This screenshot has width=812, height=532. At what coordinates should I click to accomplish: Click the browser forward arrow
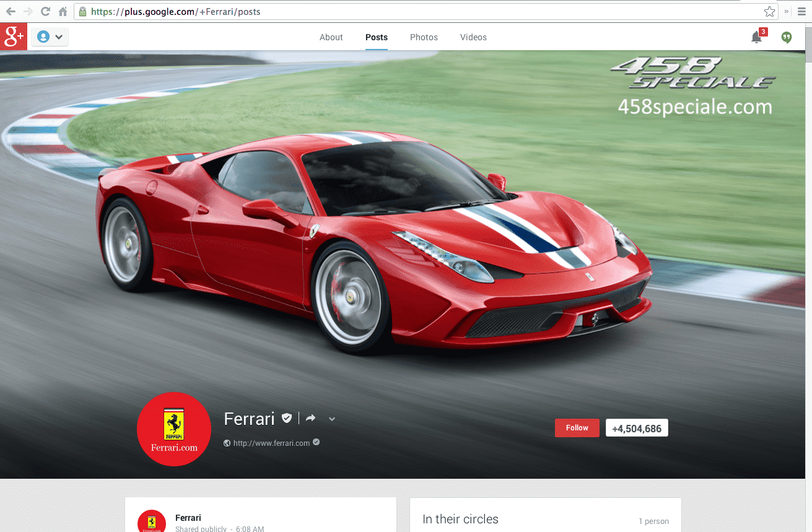pyautogui.click(x=28, y=11)
